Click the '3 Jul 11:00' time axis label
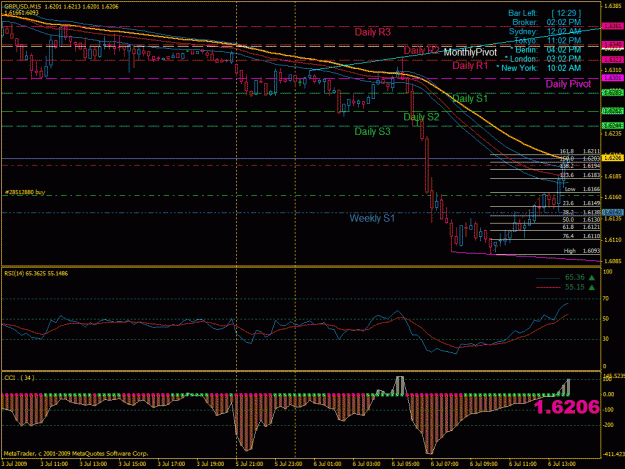This screenshot has height=469, width=625. [x=54, y=464]
